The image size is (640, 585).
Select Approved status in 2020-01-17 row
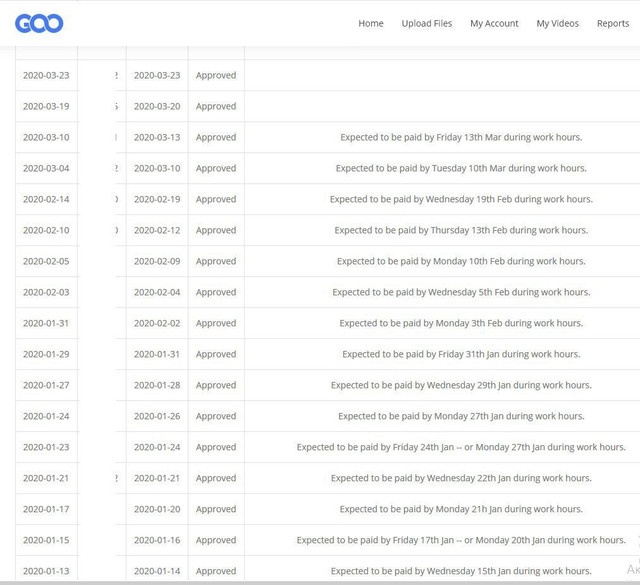coord(216,509)
